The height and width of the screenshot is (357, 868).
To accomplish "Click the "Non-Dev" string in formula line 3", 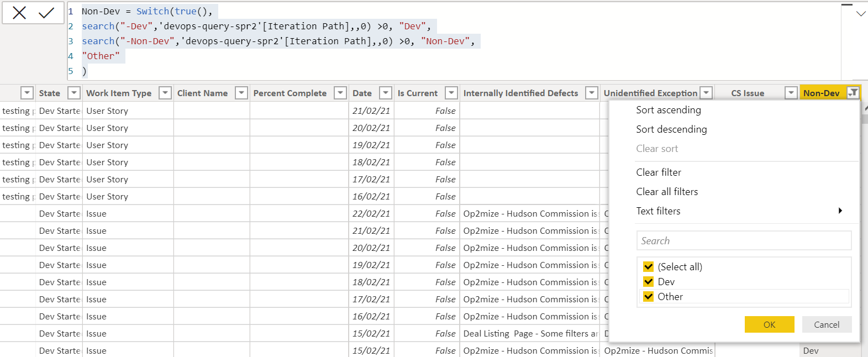I will coord(445,41).
